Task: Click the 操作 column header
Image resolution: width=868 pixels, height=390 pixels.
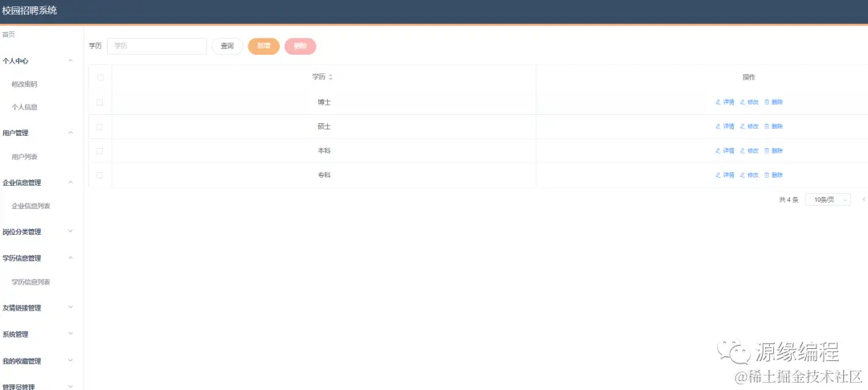Action: tap(749, 77)
